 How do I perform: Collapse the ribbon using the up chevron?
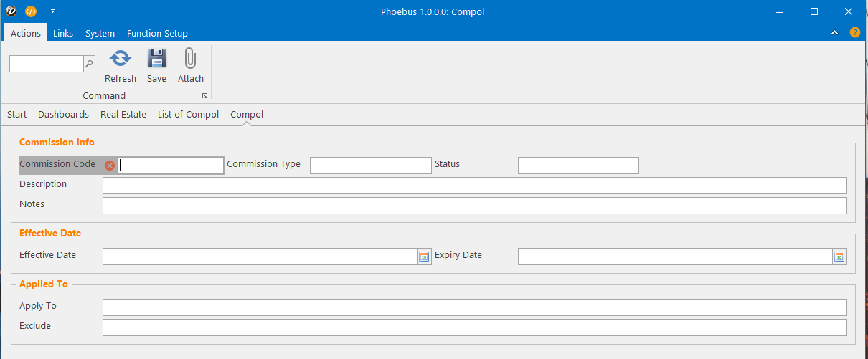tap(834, 33)
